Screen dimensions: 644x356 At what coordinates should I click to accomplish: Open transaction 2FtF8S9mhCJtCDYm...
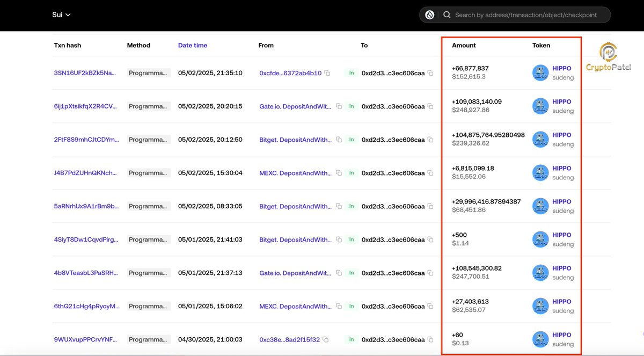pos(86,140)
